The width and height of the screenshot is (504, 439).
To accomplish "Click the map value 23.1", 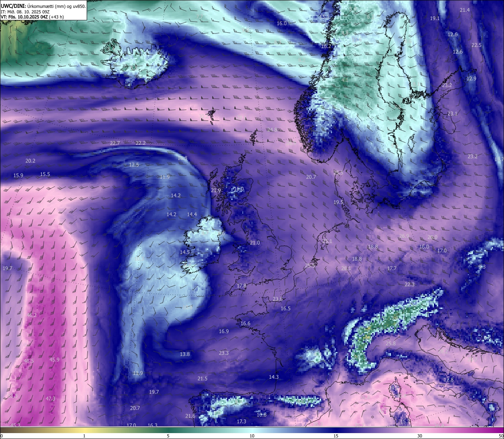I will pyautogui.click(x=452, y=113).
